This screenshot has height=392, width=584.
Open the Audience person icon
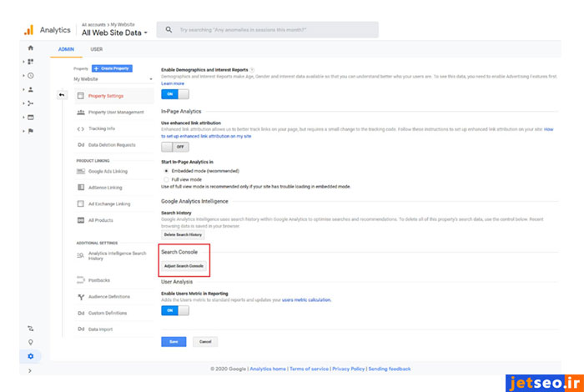[x=31, y=89]
